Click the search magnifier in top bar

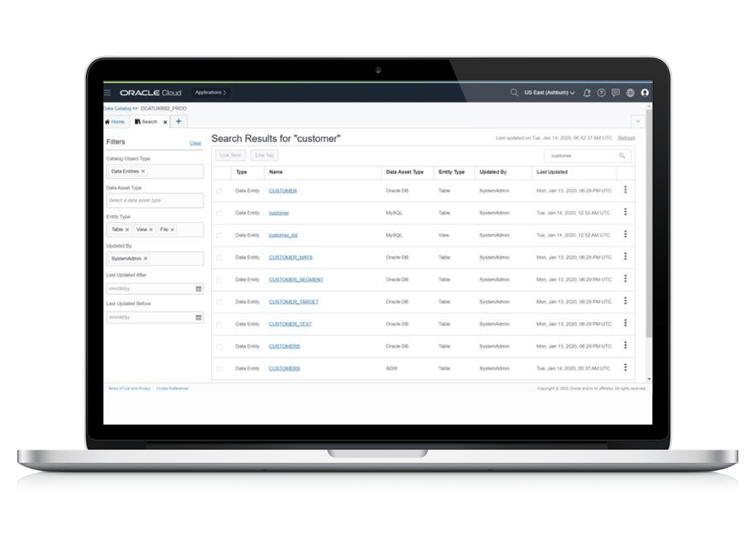pos(514,93)
